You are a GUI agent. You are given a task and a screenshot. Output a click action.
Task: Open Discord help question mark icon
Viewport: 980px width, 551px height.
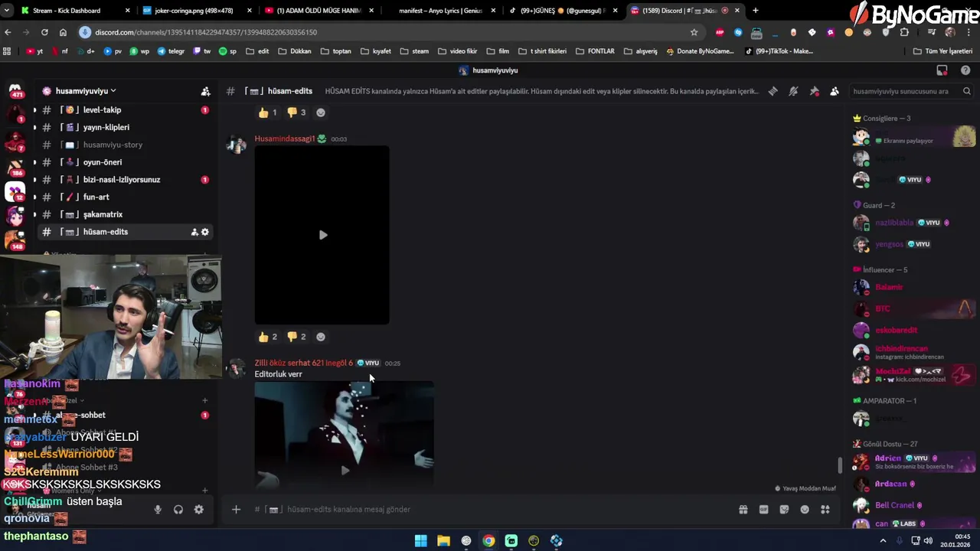coord(965,70)
